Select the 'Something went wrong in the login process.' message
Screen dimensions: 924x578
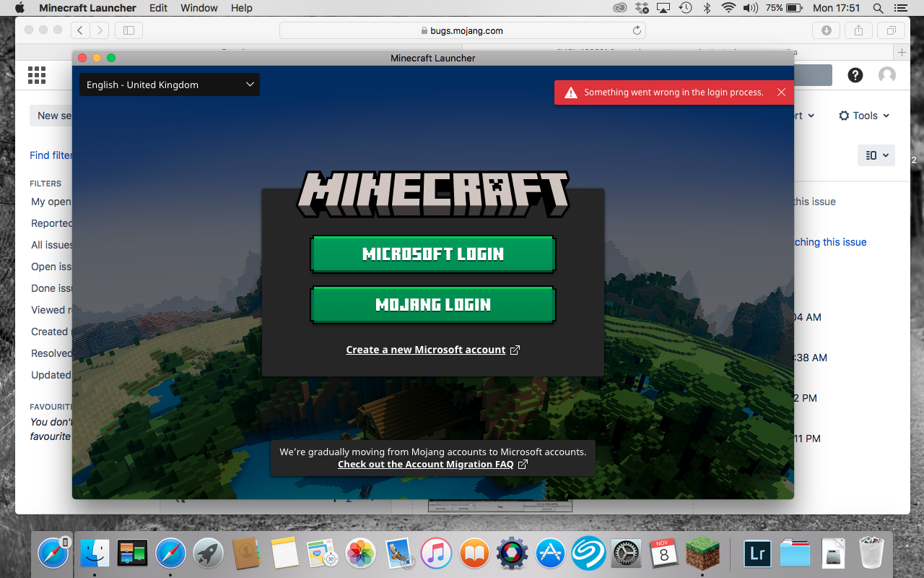(x=674, y=92)
